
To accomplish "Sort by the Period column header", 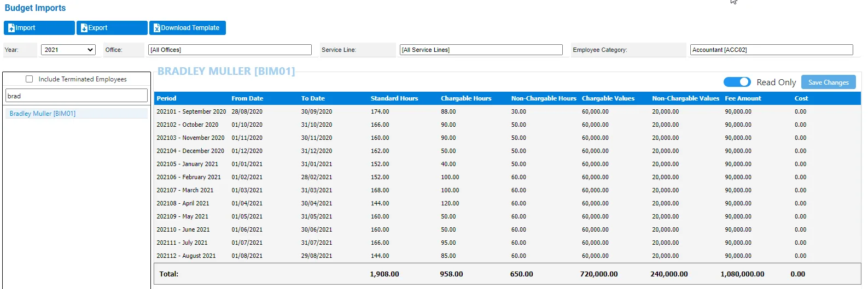I will 166,98.
